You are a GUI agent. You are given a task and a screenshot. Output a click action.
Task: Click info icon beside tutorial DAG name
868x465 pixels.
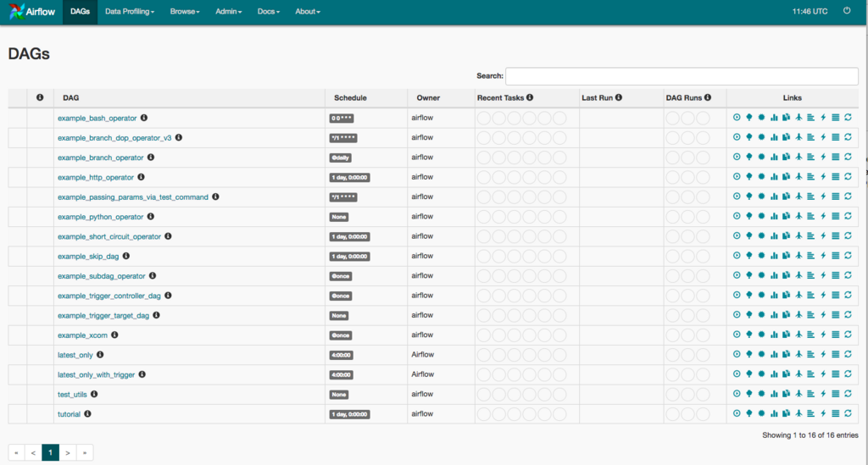(87, 413)
